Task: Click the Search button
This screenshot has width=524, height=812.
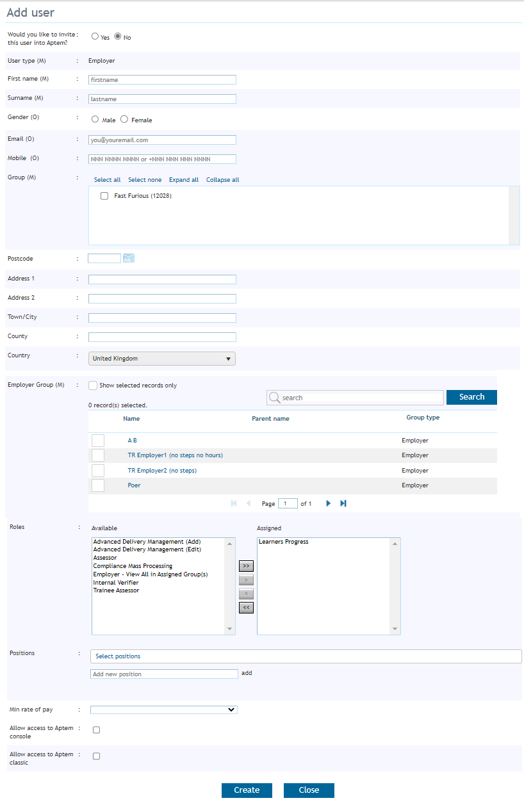Action: [x=471, y=397]
